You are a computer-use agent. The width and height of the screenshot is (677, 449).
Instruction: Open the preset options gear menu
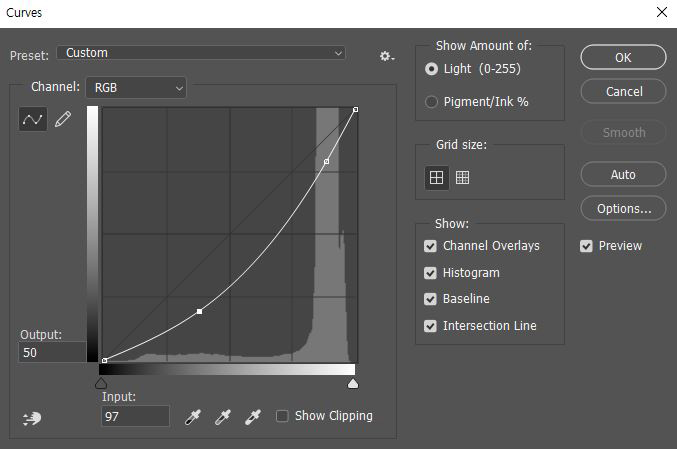pyautogui.click(x=387, y=56)
